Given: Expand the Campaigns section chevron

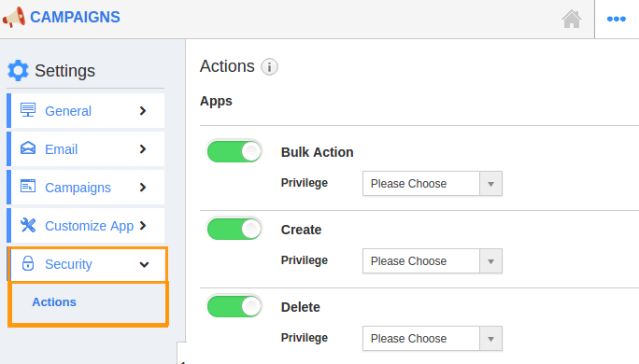Looking at the screenshot, I should [143, 188].
